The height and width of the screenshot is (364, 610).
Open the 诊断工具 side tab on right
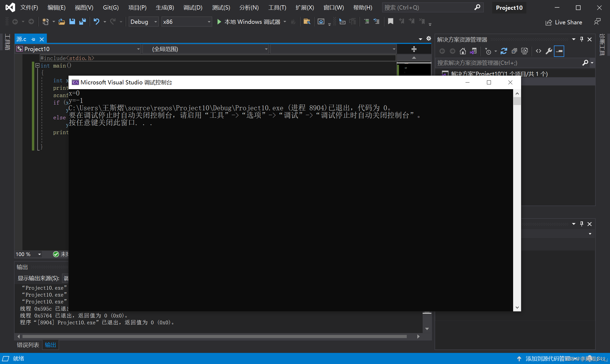602,44
